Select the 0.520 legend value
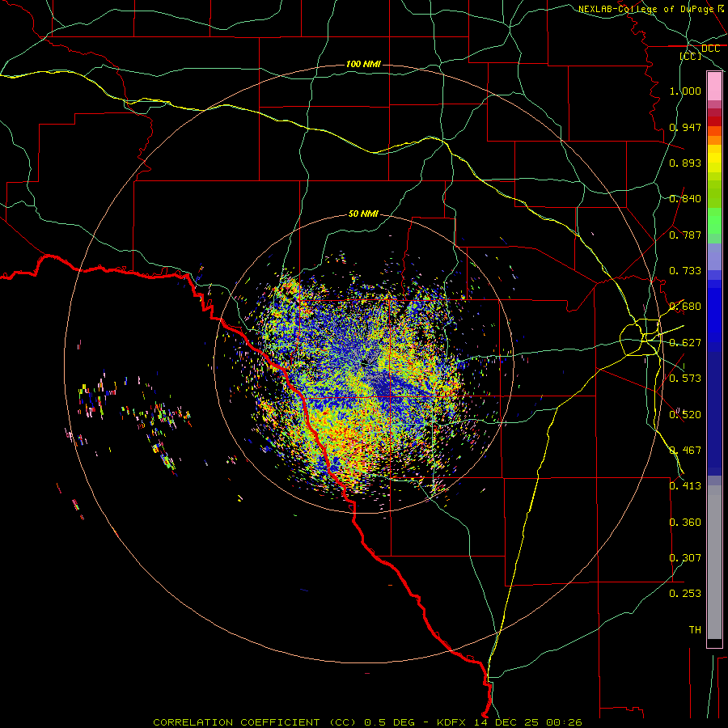Image resolution: width=728 pixels, height=728 pixels. click(685, 415)
